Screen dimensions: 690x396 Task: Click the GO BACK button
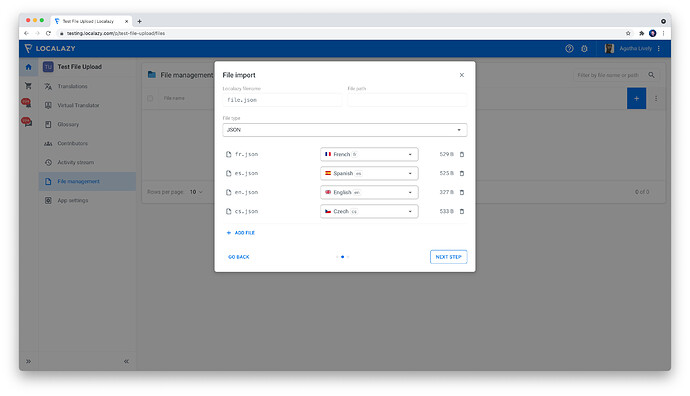pos(239,257)
